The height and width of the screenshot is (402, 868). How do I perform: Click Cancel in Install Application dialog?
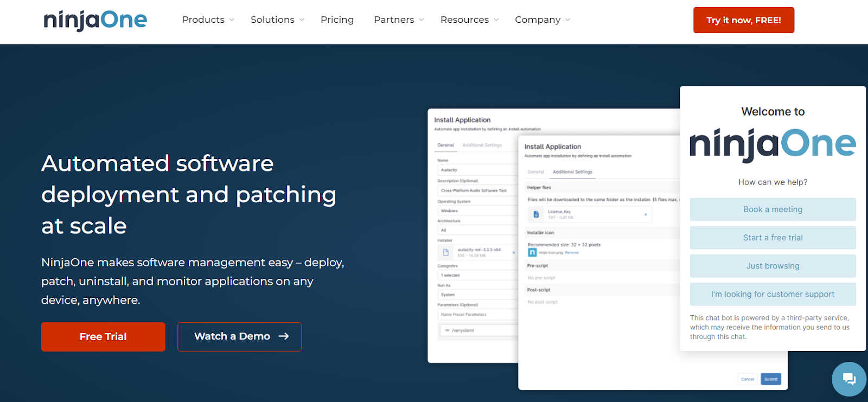coord(748,379)
